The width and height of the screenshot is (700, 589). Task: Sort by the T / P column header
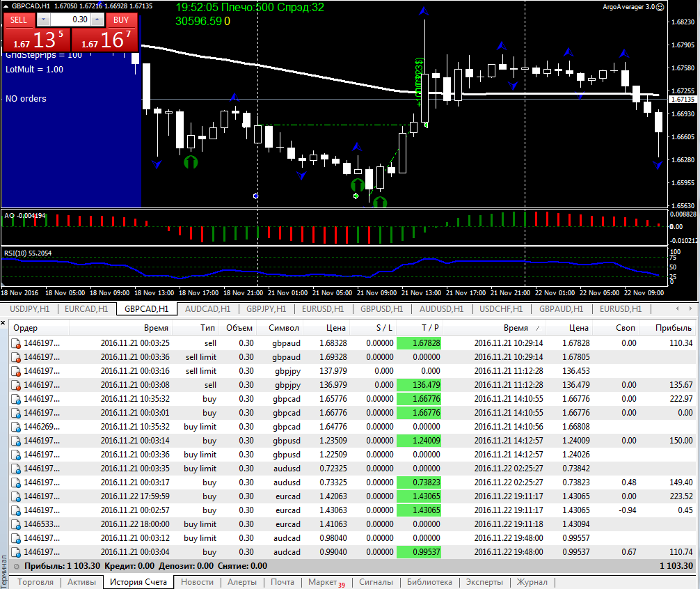tap(420, 328)
